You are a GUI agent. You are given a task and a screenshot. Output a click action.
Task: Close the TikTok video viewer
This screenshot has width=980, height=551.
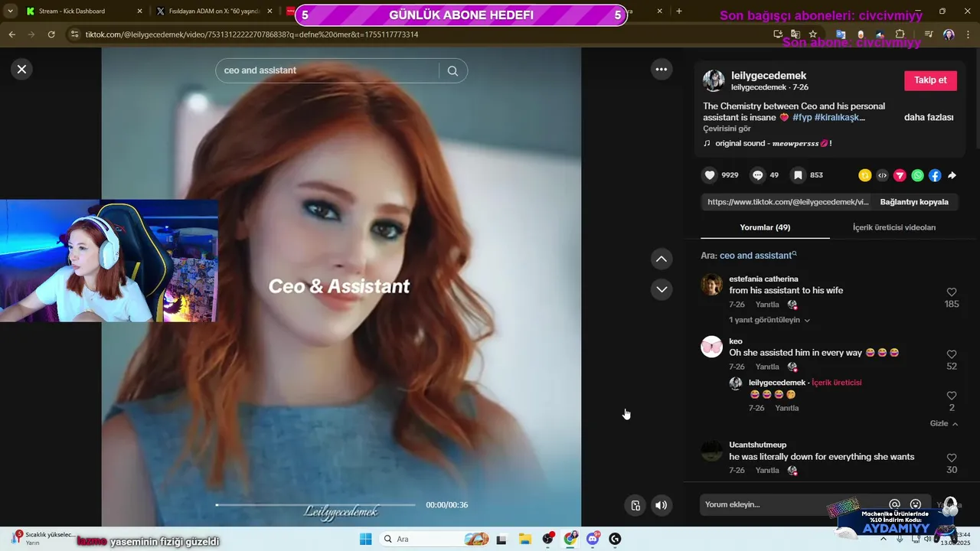(x=21, y=69)
